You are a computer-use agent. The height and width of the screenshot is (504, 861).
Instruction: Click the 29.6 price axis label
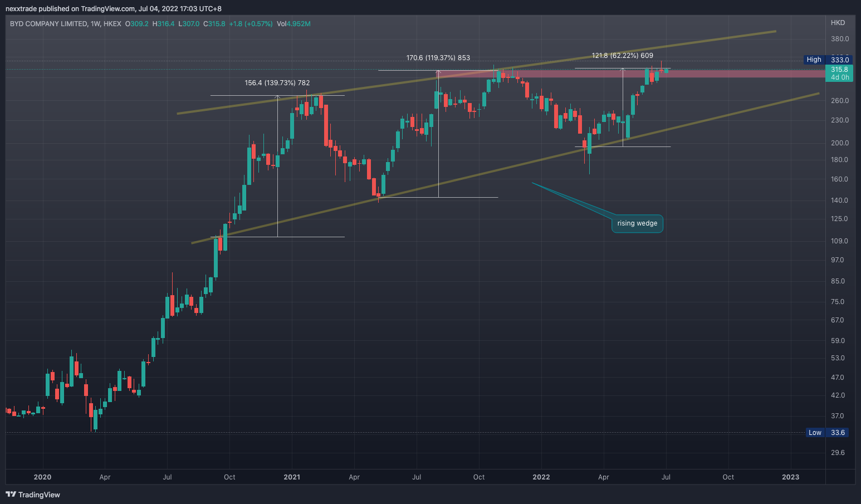(x=838, y=453)
